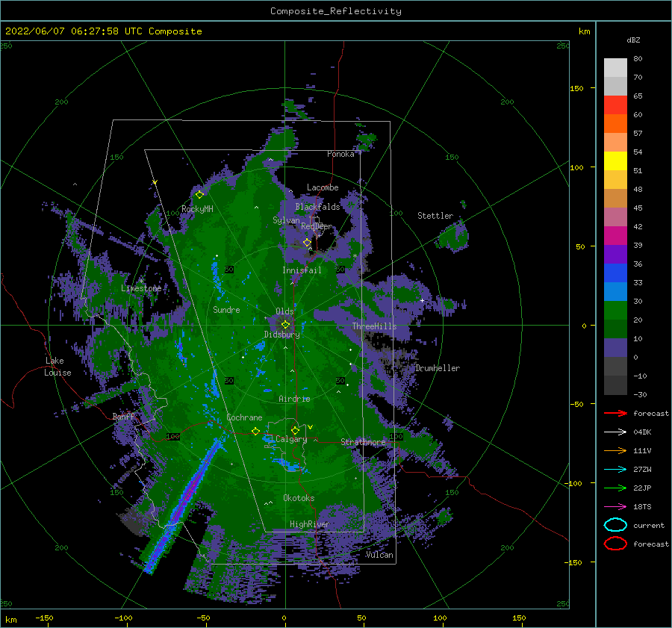672x628 pixels.
Task: Click the Calgary city label
Action: coord(291,439)
